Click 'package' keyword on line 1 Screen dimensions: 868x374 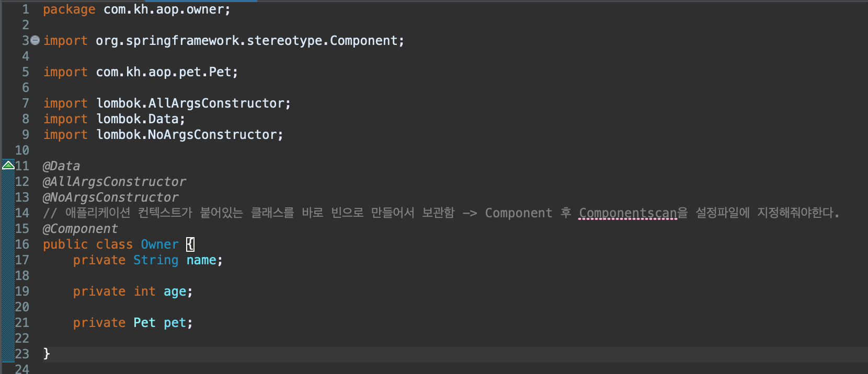click(69, 9)
